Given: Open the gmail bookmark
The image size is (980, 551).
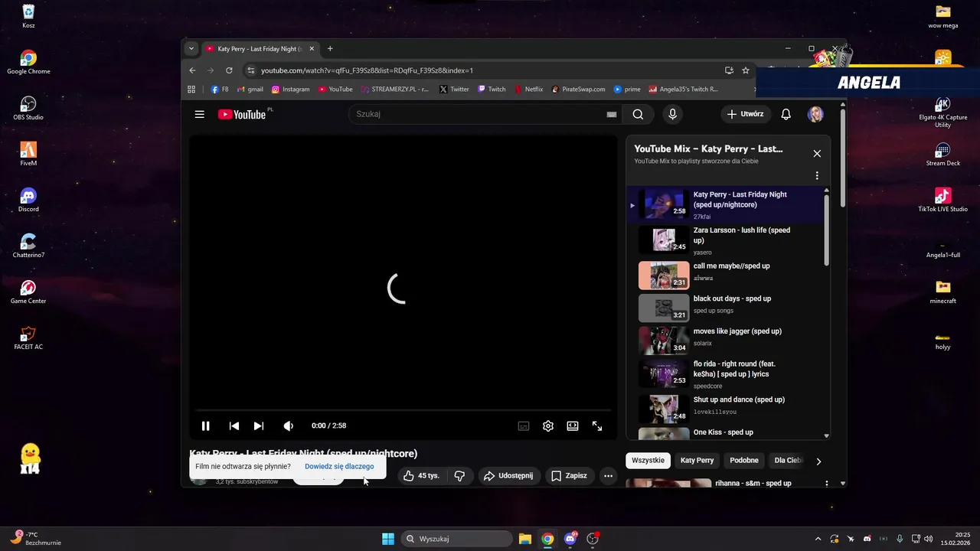Looking at the screenshot, I should (x=250, y=90).
